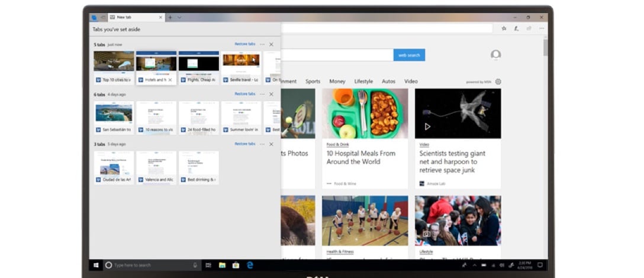644x278 pixels.
Task: Click the Food & Drink category label
Action: click(x=337, y=144)
